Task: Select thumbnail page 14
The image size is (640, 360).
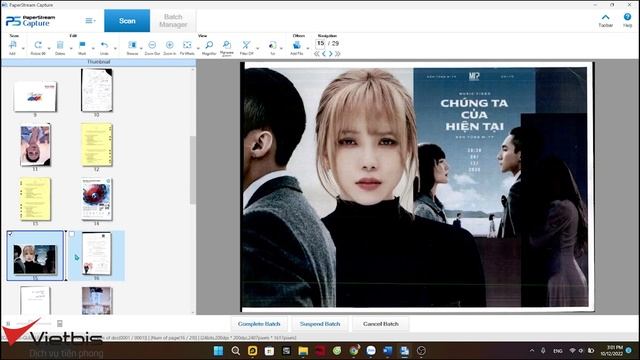Action: [97, 199]
